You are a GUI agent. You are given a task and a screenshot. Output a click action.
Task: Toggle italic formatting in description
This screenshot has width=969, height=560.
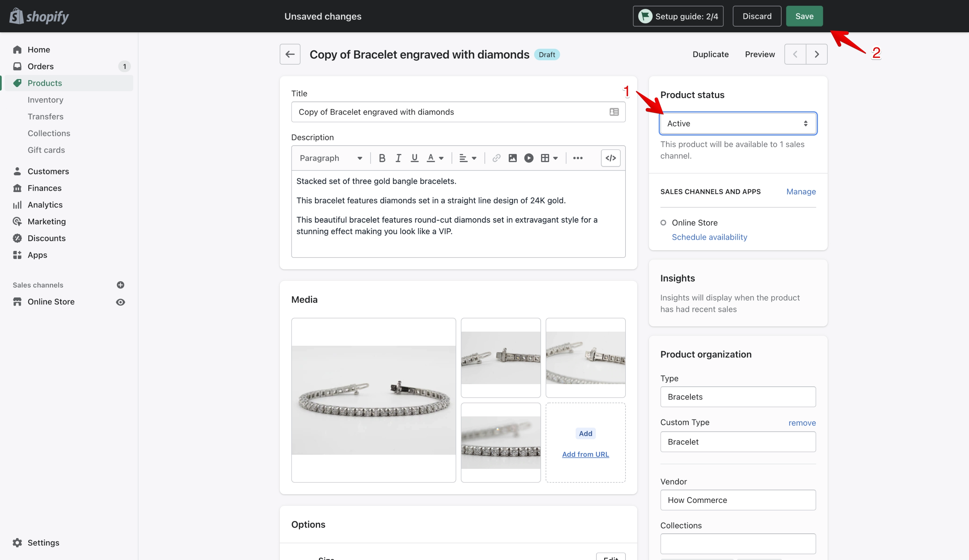pos(398,158)
